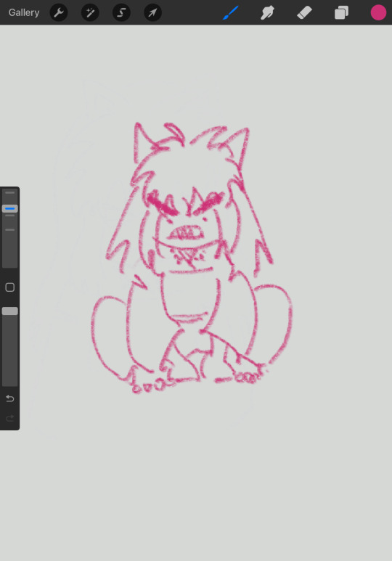Select the Eraser tool
This screenshot has height=561, width=392.
(305, 12)
